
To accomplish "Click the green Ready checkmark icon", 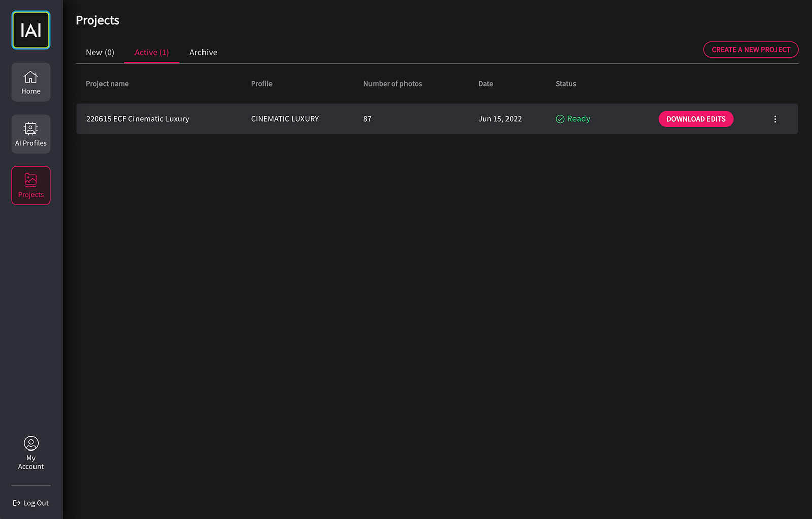I will 560,119.
